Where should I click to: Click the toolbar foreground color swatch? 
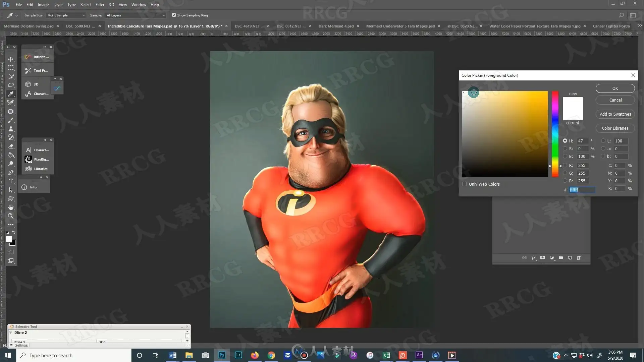(x=9, y=239)
